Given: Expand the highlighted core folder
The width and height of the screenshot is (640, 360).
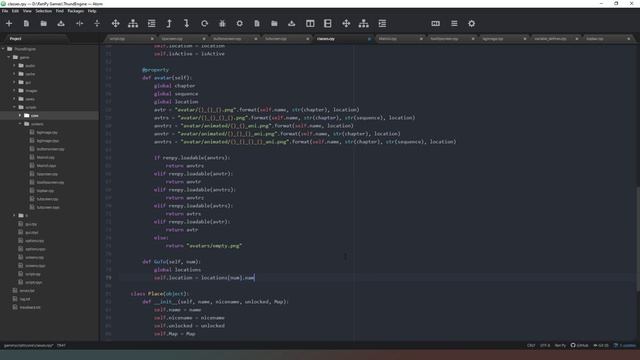Looking at the screenshot, I should coord(20,116).
